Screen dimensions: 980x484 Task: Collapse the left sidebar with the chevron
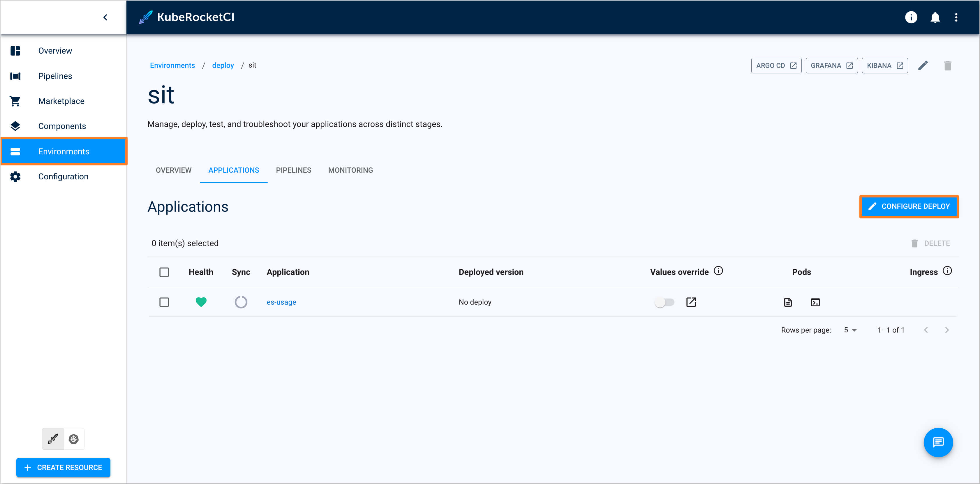pos(105,17)
